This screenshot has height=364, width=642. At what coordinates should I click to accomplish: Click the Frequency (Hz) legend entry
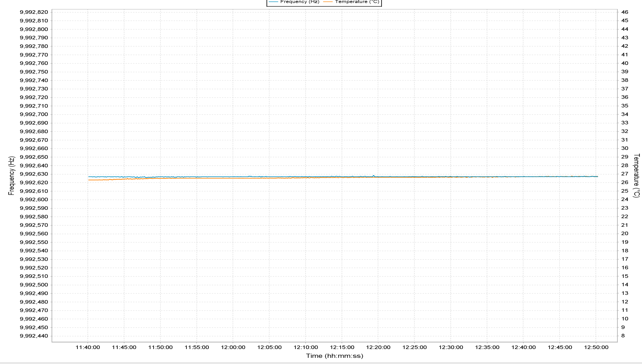click(294, 2)
